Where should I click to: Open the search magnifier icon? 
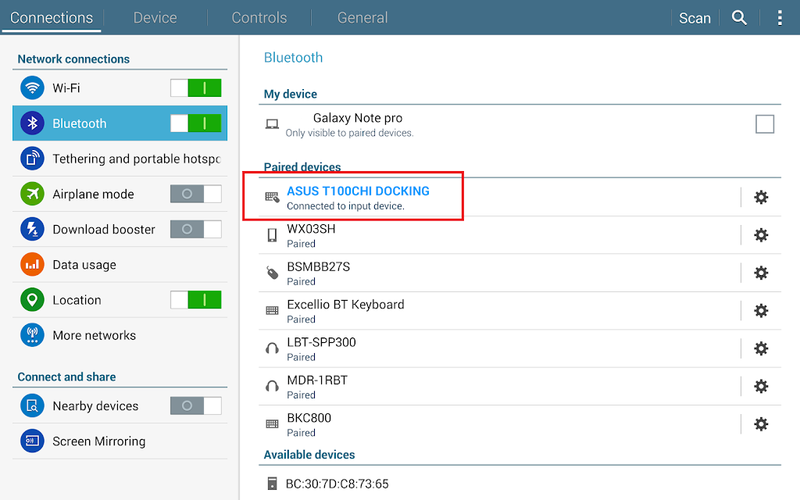tap(739, 18)
